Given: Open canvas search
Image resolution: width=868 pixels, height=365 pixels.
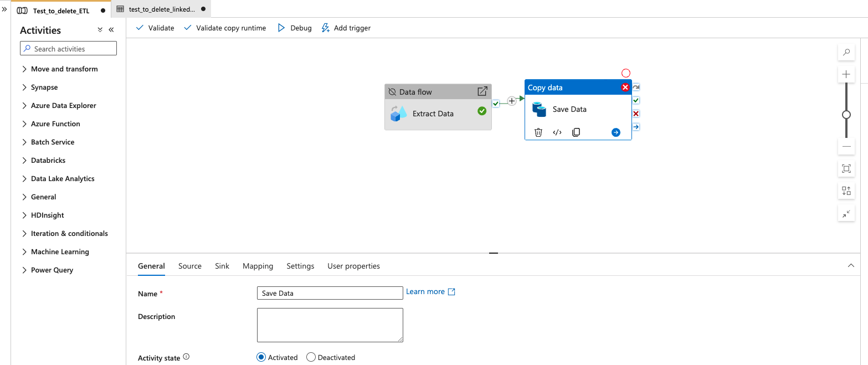Looking at the screenshot, I should pyautogui.click(x=846, y=53).
